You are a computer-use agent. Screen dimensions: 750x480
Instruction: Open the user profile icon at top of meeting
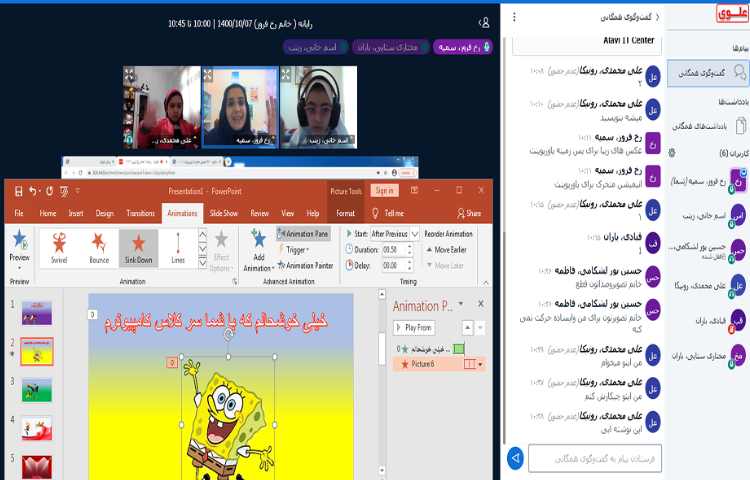click(484, 22)
